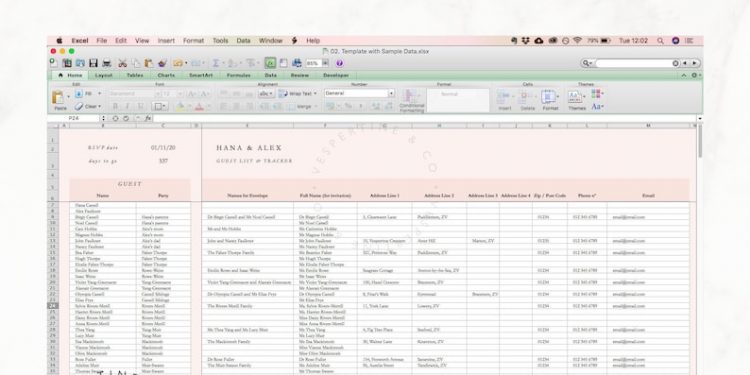Image resolution: width=750 pixels, height=375 pixels.
Task: Open the Data menu in menu bar
Action: (x=243, y=41)
